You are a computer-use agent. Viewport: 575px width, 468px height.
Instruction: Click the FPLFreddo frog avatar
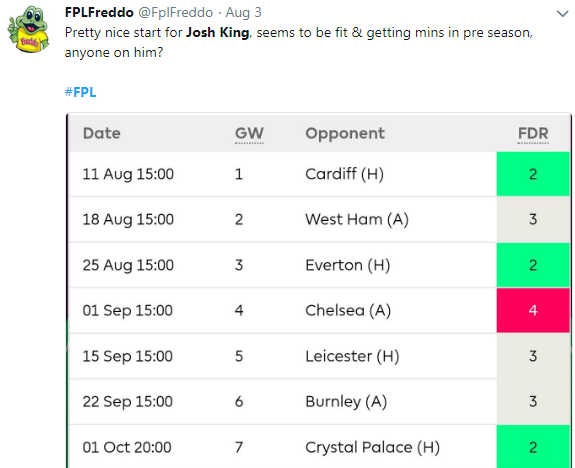[29, 29]
